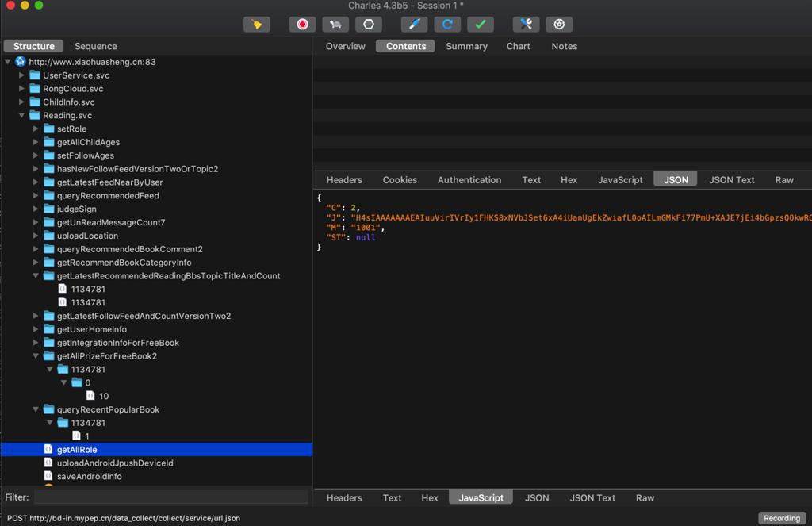The height and width of the screenshot is (526, 812).
Task: Select the uploadAndroidJpushDeviceId request
Action: pyautogui.click(x=115, y=463)
